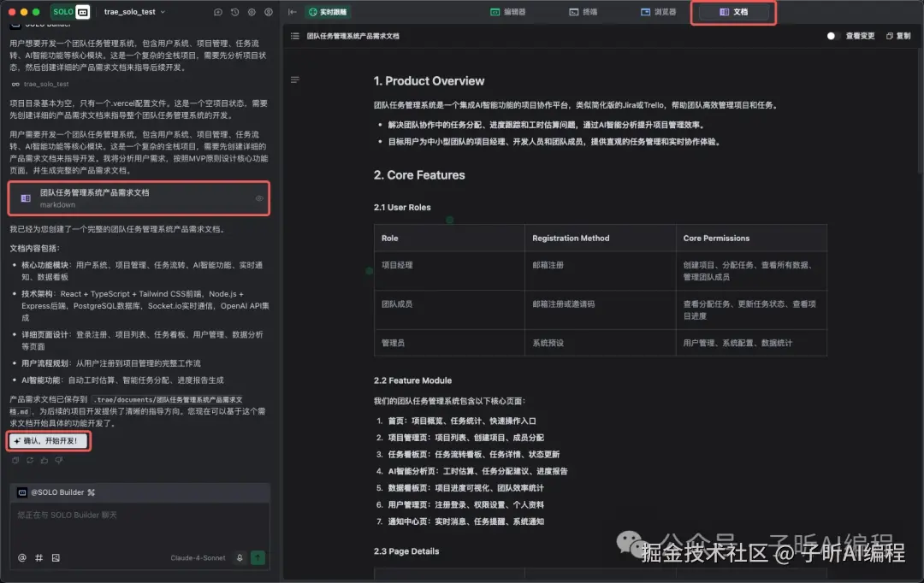Open the trae_solo_test project dropdown
This screenshot has width=924, height=583.
(x=134, y=12)
